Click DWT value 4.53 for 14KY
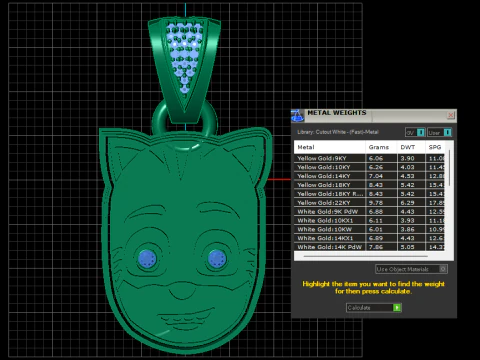480x360 pixels. tap(407, 176)
